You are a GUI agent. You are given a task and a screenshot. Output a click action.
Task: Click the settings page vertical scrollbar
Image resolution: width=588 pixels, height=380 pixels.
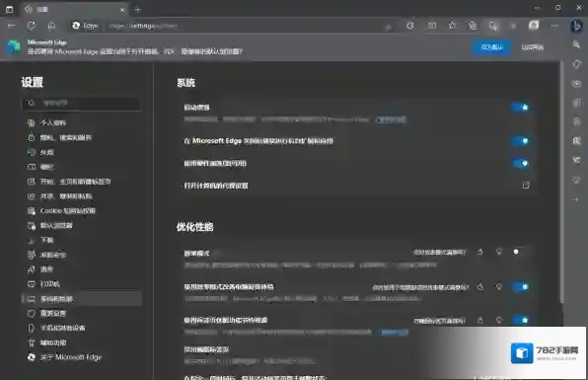(561, 182)
